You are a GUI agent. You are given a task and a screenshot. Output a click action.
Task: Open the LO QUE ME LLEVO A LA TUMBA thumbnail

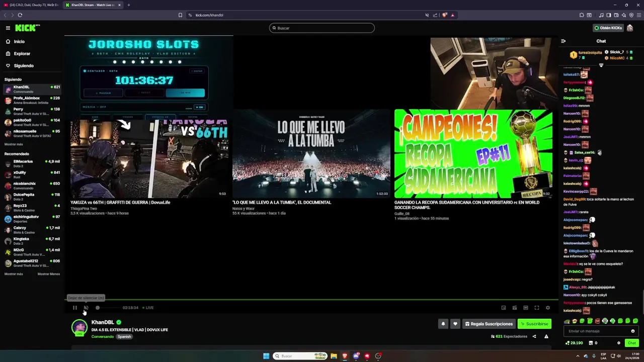311,154
